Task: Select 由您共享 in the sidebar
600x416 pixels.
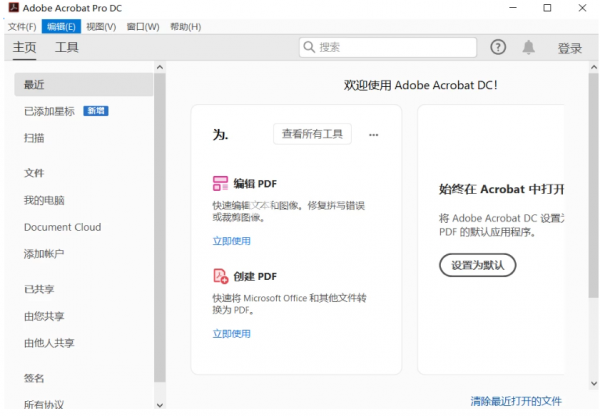Action: point(44,316)
